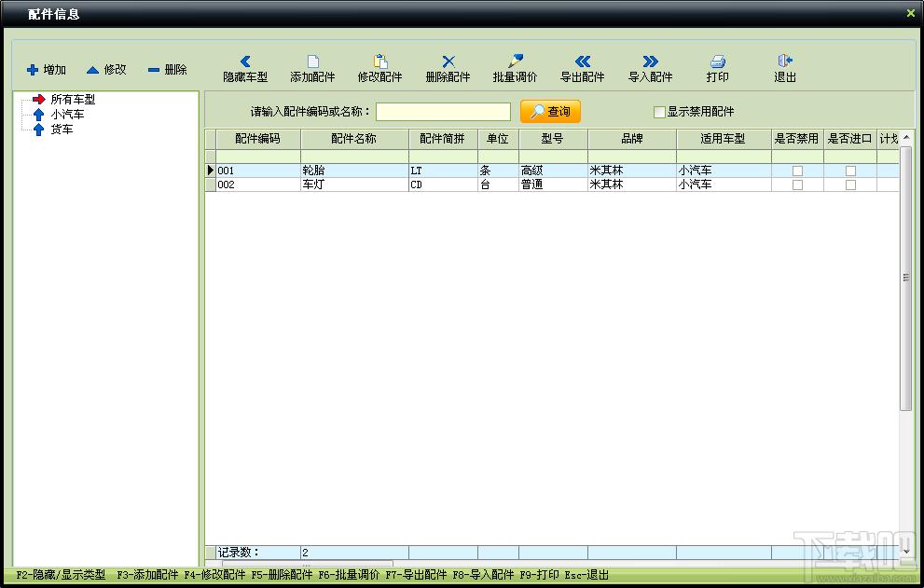Click 米其林 brand in row 001
The width and height of the screenshot is (924, 588).
632,171
